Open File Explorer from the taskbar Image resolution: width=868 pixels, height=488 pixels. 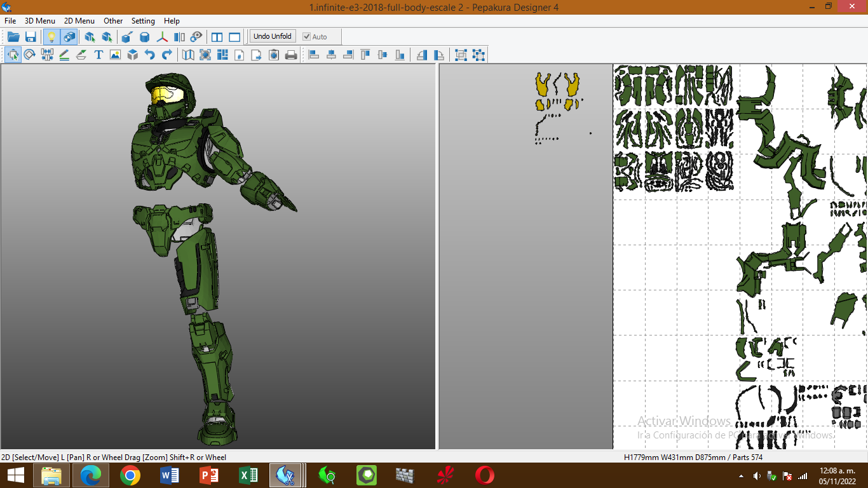coord(51,475)
